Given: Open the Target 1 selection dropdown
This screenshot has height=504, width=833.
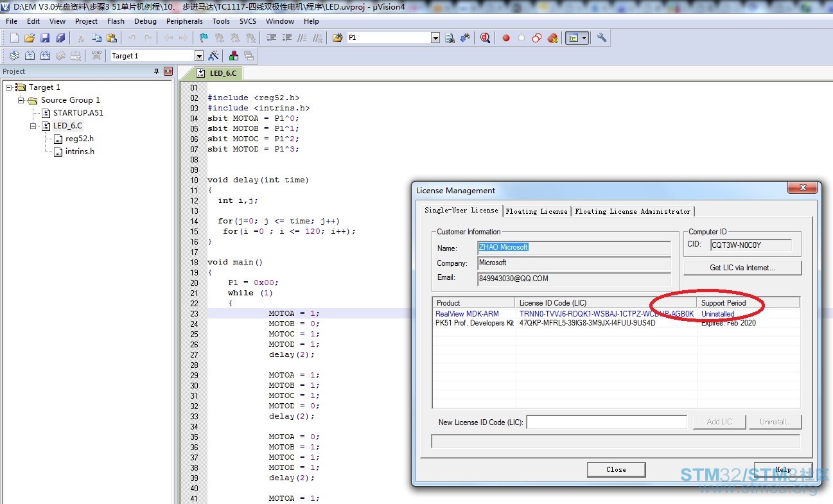Looking at the screenshot, I should tap(199, 56).
